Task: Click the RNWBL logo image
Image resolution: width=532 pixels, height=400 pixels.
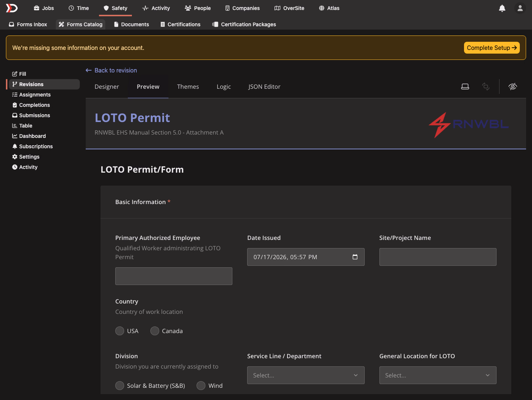Action: tap(468, 125)
